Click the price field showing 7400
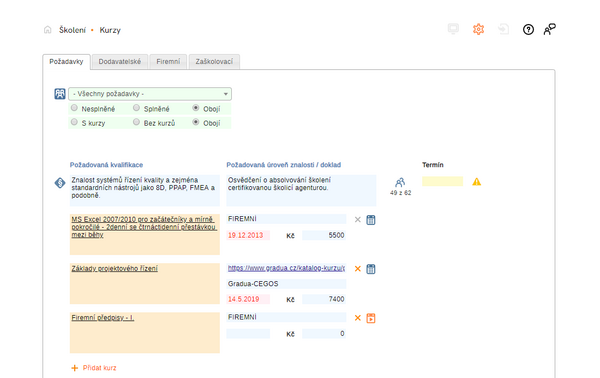600x378 pixels. click(324, 299)
